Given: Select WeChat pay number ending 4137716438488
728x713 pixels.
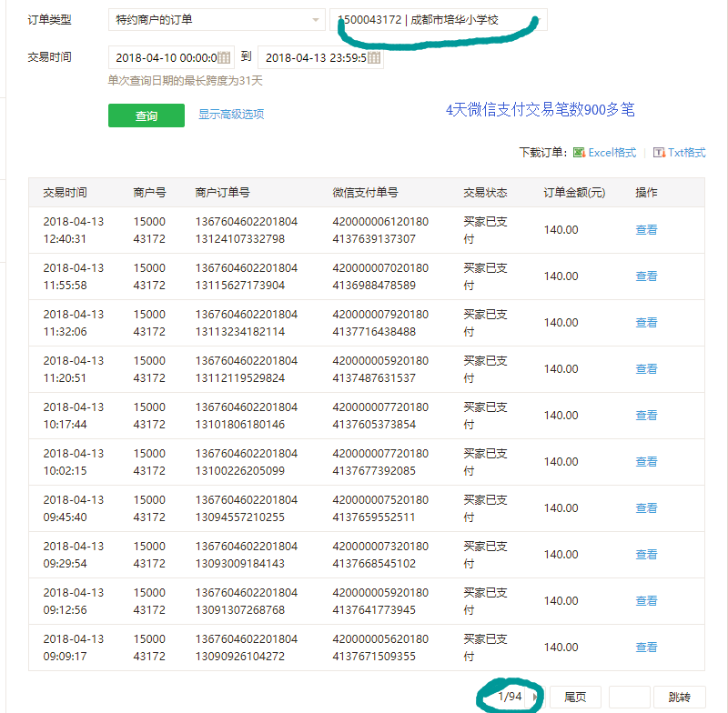Looking at the screenshot, I should click(380, 323).
